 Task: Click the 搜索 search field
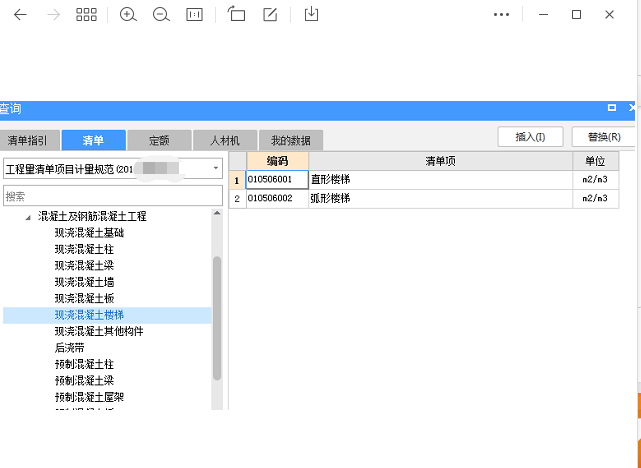click(x=113, y=196)
